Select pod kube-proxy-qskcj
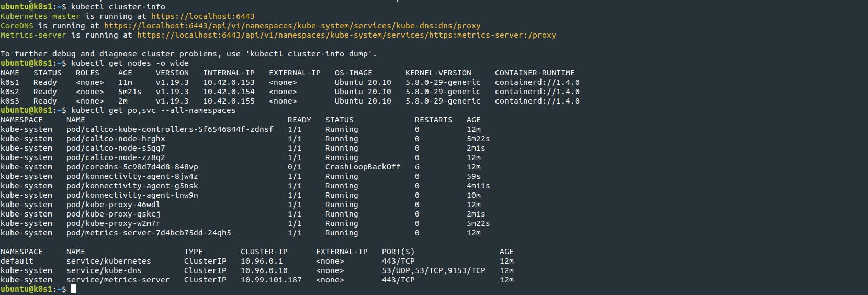 (114, 214)
